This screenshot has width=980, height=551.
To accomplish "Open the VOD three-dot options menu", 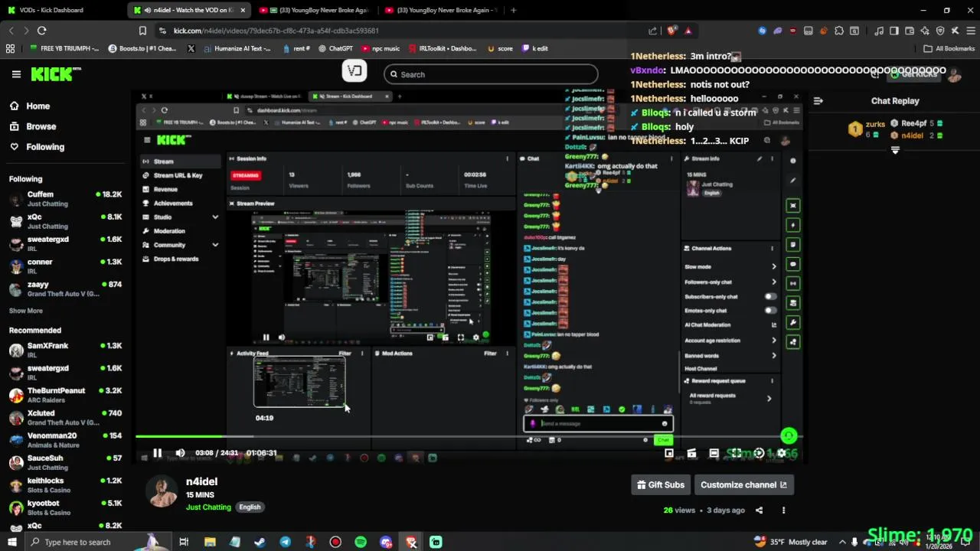I will pyautogui.click(x=783, y=510).
